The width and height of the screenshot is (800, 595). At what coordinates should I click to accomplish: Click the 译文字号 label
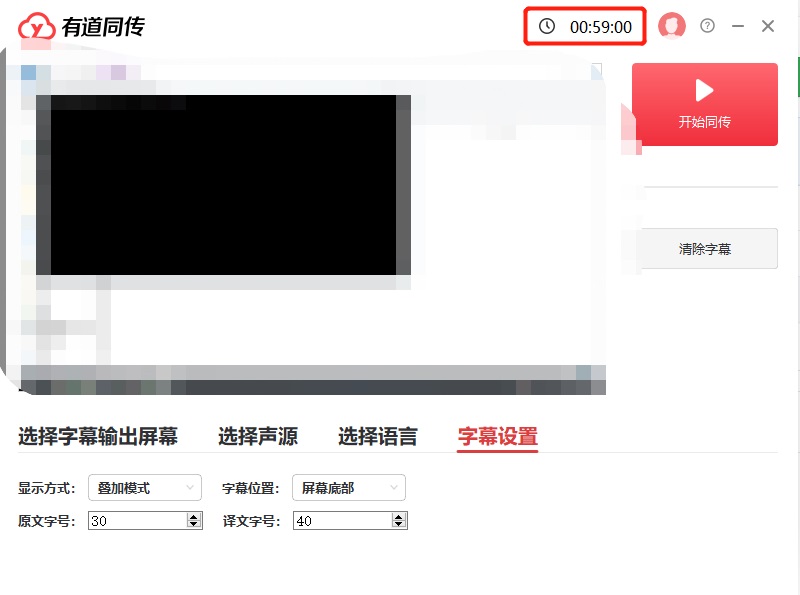click(x=251, y=521)
